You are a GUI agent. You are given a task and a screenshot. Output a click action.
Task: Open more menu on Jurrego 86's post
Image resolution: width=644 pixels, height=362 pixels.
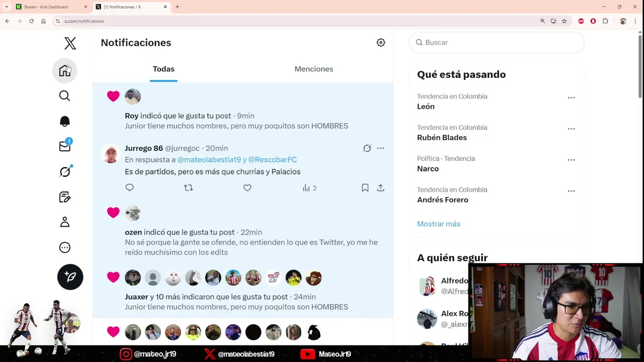[380, 148]
